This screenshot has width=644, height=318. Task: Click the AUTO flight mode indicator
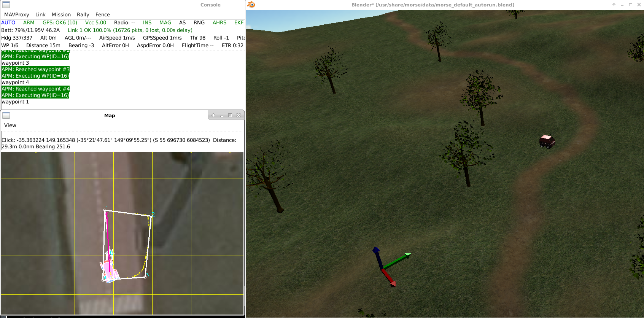click(8, 22)
